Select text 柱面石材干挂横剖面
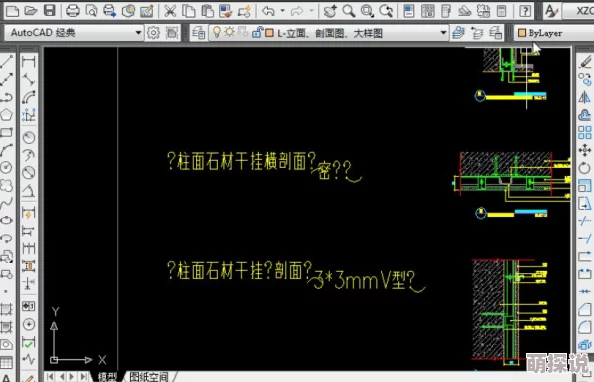 (x=241, y=161)
